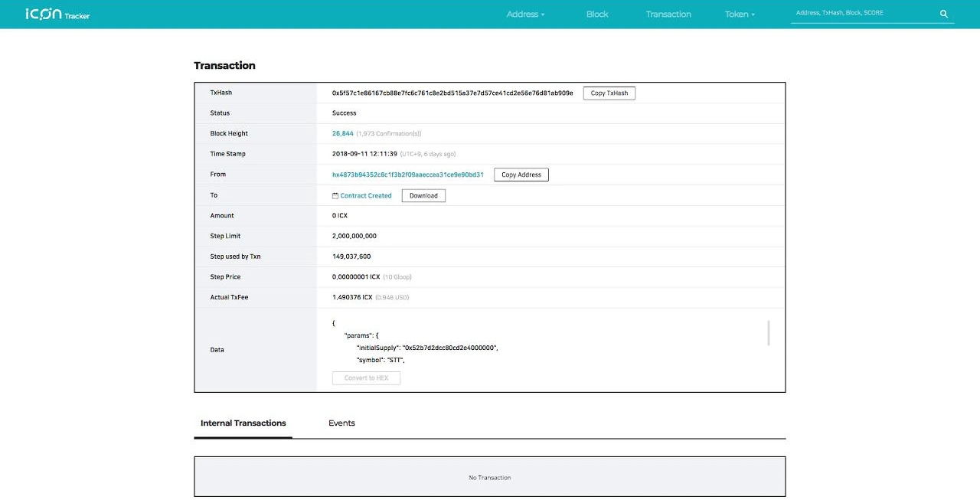
Task: Select the Internal Transactions tab
Action: pyautogui.click(x=243, y=423)
